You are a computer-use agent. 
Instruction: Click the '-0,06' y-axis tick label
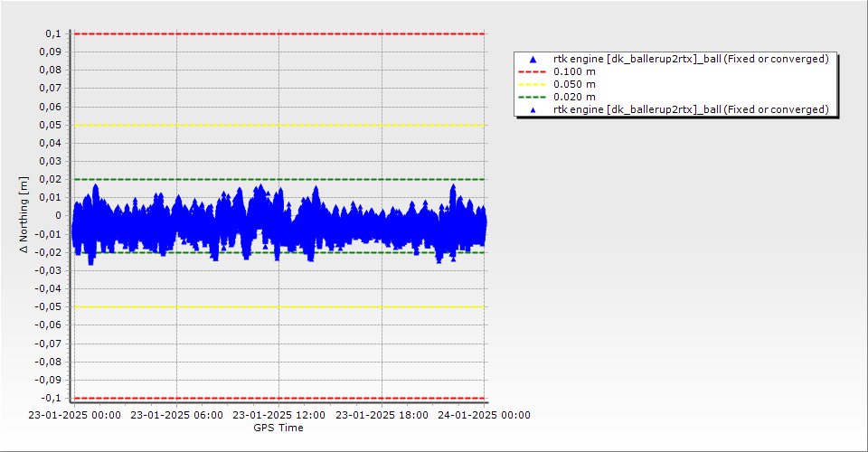(48, 325)
